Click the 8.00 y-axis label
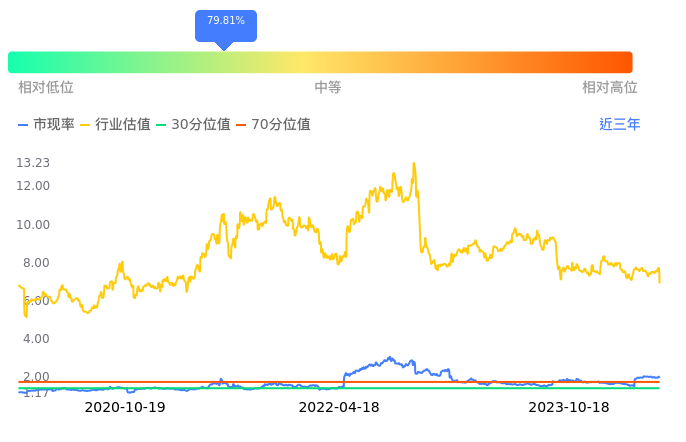The image size is (686, 442). pos(33,263)
